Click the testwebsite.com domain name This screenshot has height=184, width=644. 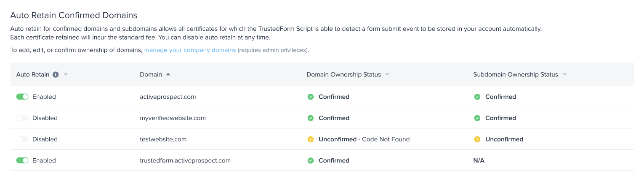point(163,139)
